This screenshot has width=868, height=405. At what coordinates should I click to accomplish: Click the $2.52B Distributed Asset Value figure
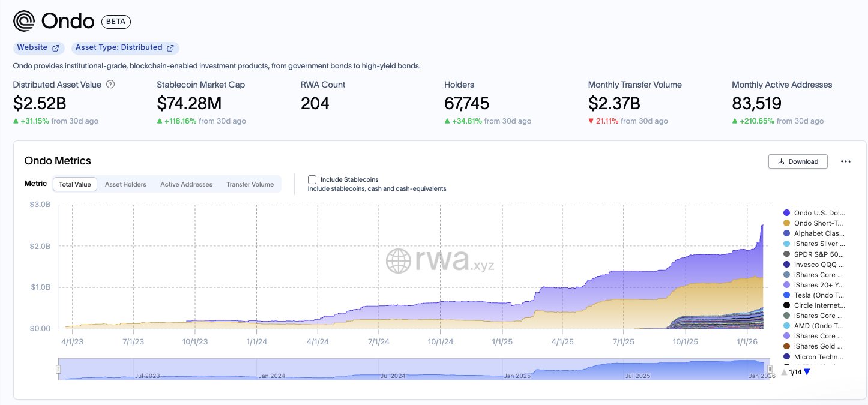click(x=40, y=104)
